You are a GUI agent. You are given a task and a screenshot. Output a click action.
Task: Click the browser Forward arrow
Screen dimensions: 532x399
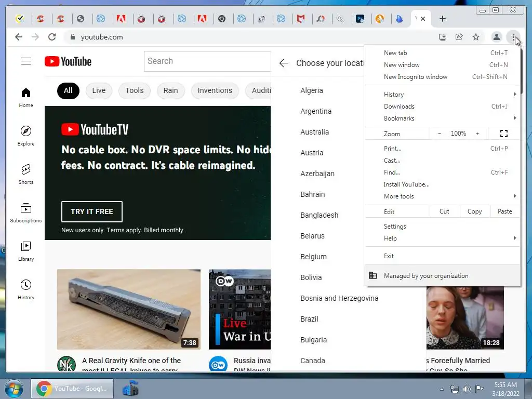[35, 37]
